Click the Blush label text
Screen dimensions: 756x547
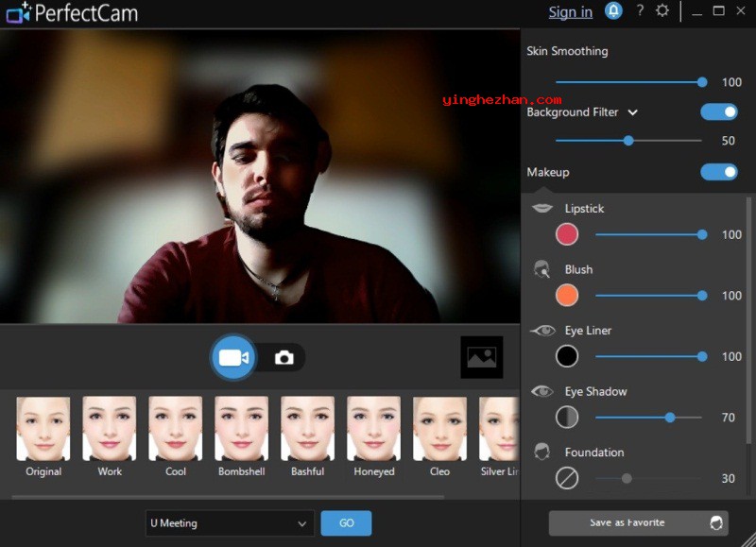[x=578, y=269]
